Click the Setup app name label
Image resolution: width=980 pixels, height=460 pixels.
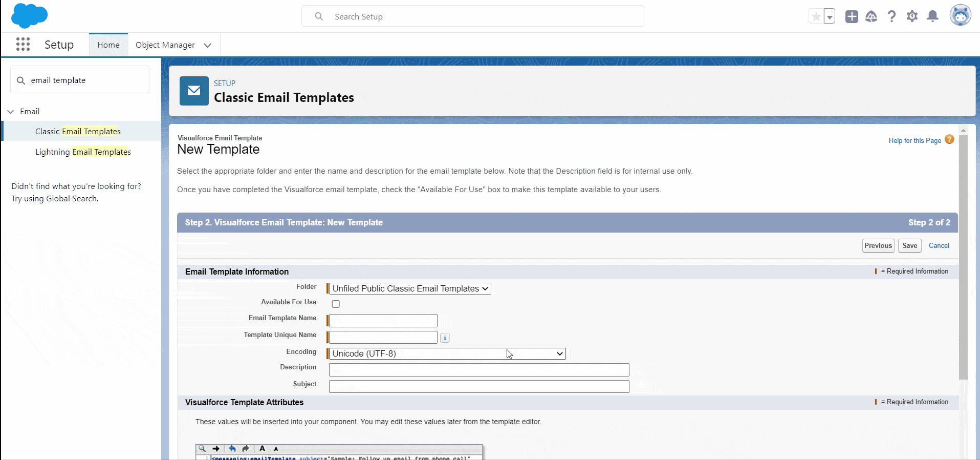click(x=59, y=45)
